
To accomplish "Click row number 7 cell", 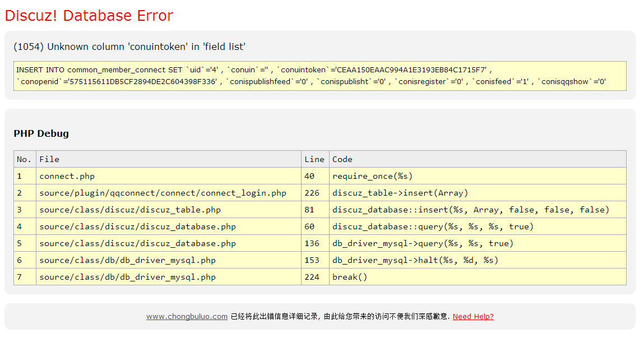I will click(25, 277).
